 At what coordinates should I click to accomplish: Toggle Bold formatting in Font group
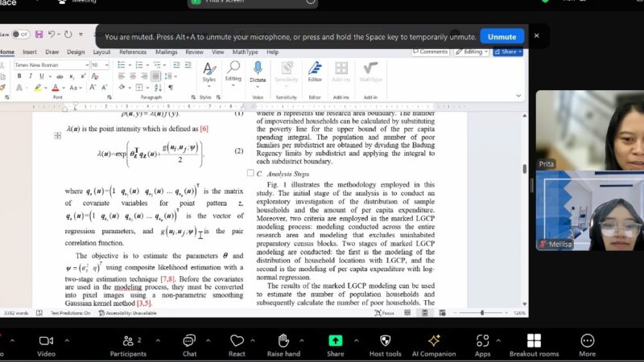[19, 76]
